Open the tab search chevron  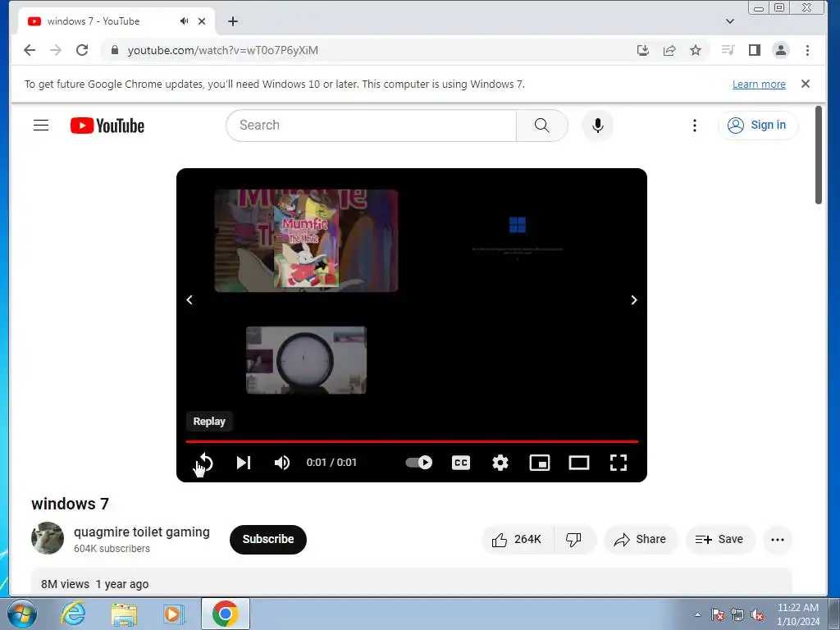[x=729, y=21]
